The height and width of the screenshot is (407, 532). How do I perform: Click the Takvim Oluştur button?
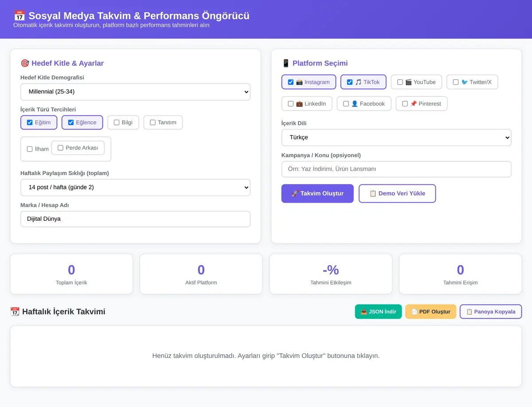[x=317, y=193]
